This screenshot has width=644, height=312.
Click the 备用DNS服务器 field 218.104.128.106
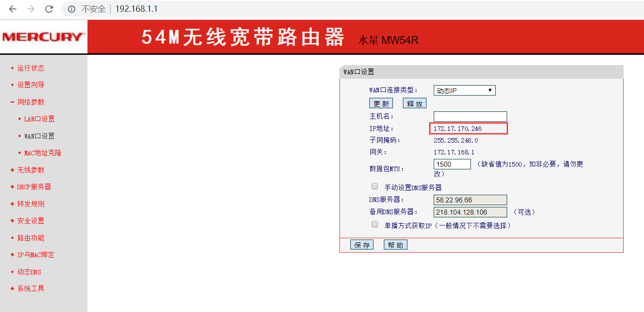click(x=470, y=212)
